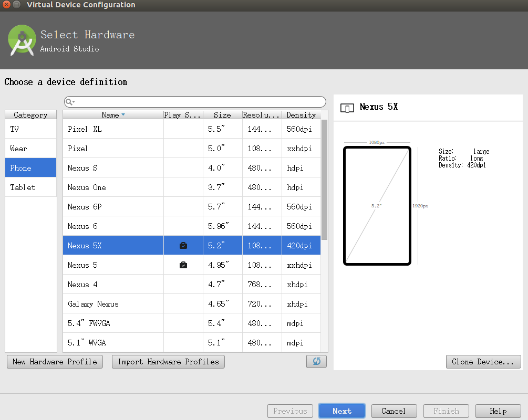Sort by Name column header arrow
This screenshot has height=420, width=528.
point(123,115)
